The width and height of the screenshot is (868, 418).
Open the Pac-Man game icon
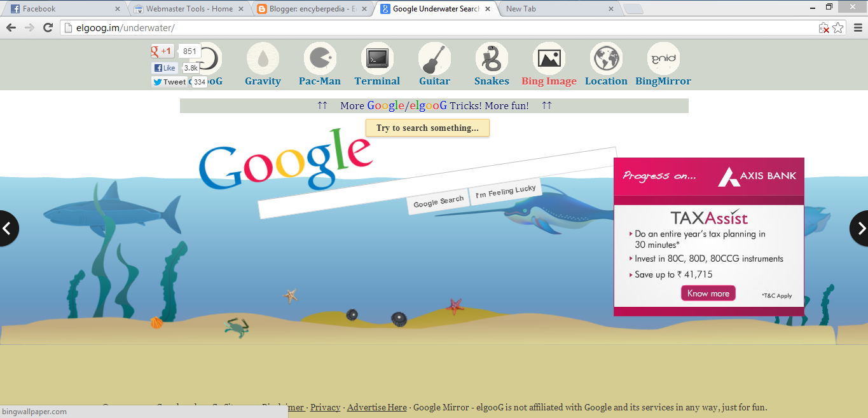(x=320, y=58)
